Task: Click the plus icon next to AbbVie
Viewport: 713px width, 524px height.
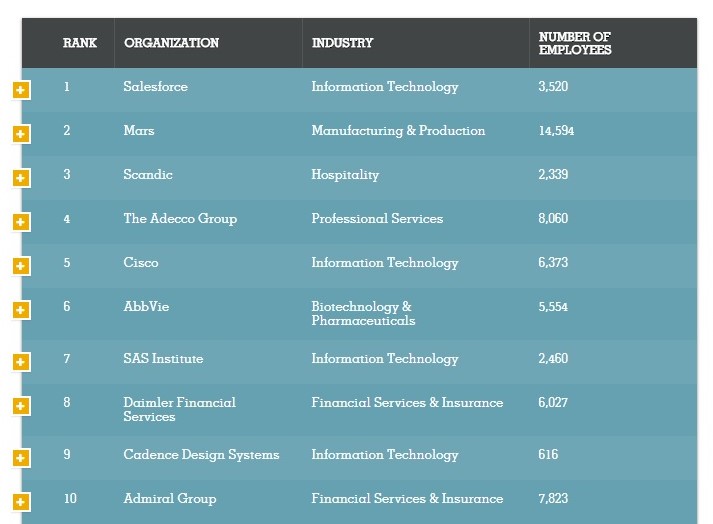Action: (x=20, y=310)
